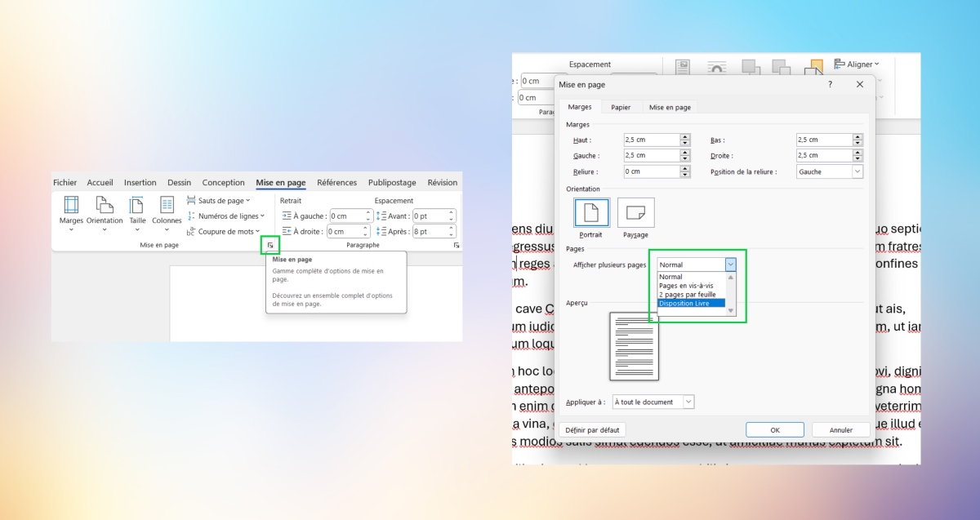Screen dimensions: 980x520
Task: Open the Position de la reliure dropdown
Action: (x=830, y=171)
